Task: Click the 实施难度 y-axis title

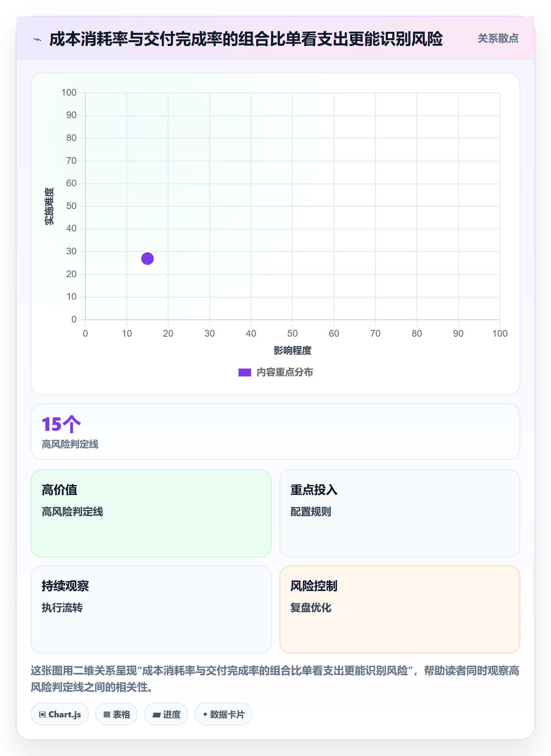Action: pyautogui.click(x=49, y=206)
